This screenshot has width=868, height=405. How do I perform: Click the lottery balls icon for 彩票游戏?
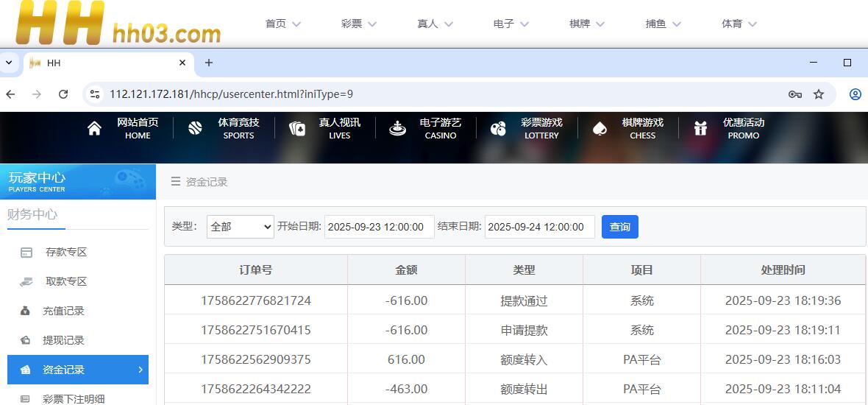tap(498, 129)
